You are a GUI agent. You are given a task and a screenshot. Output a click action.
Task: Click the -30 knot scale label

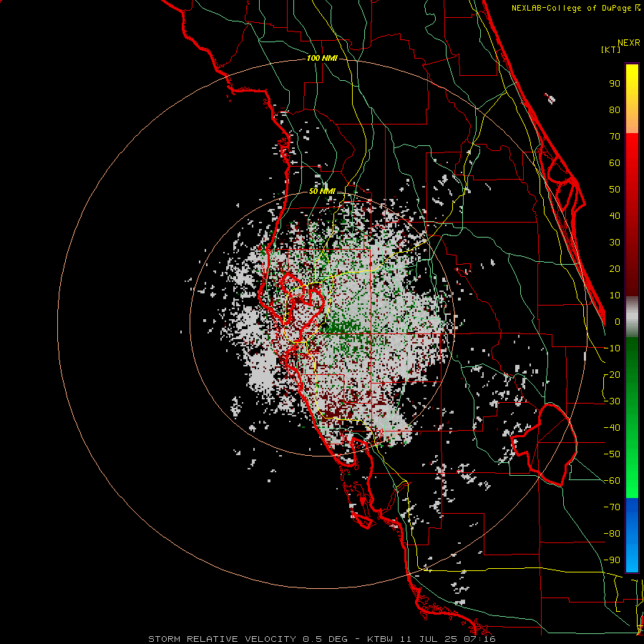click(612, 401)
